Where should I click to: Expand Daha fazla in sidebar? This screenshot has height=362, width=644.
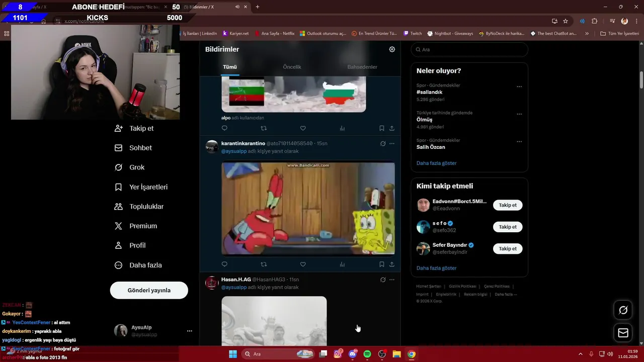pyautogui.click(x=138, y=265)
